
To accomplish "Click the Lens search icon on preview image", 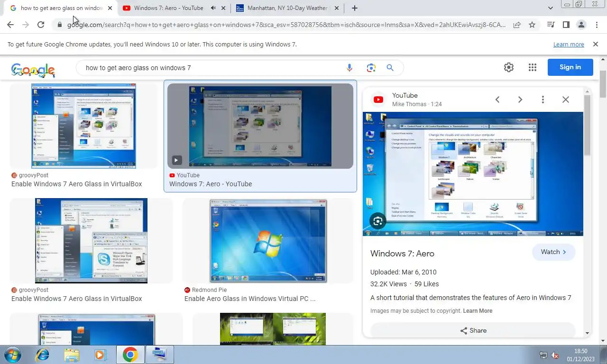I will coord(378,221).
